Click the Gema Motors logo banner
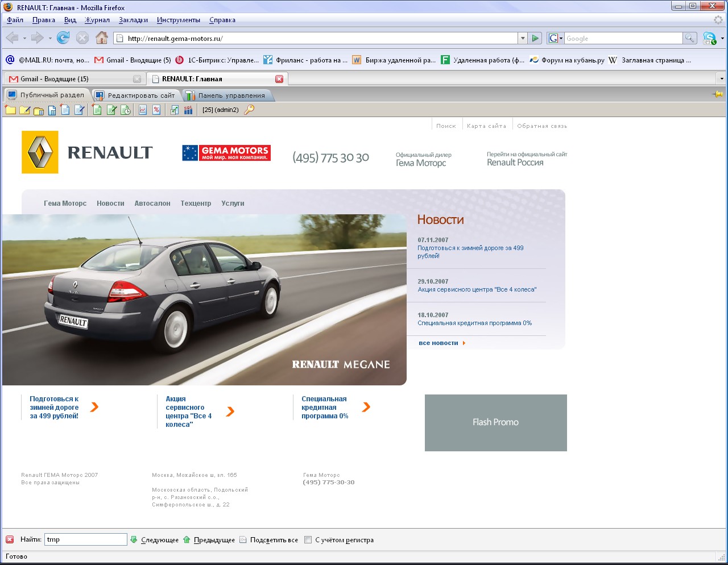The width and height of the screenshot is (728, 565). [x=226, y=153]
